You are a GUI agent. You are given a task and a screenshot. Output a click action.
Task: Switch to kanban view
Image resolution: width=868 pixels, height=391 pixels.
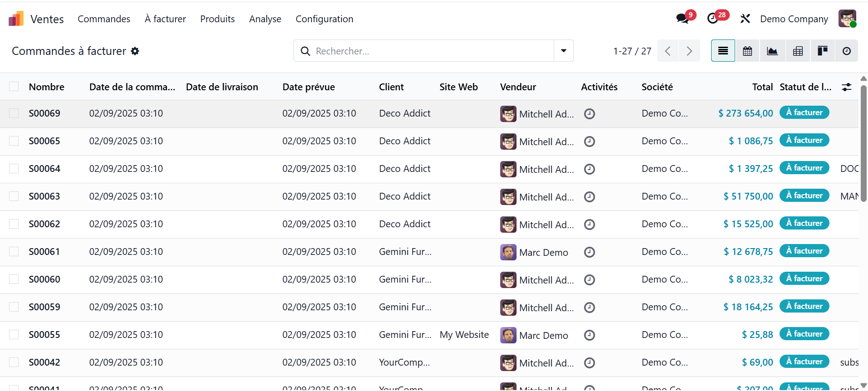point(822,51)
